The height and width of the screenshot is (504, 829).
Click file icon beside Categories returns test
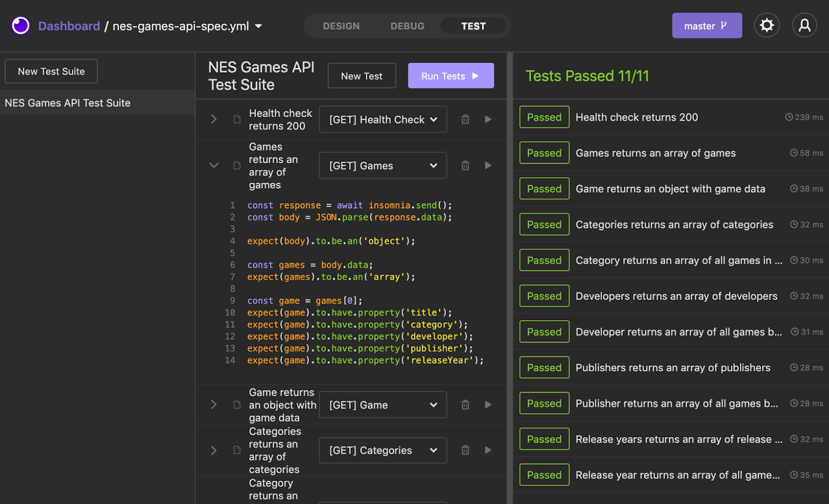pyautogui.click(x=237, y=450)
